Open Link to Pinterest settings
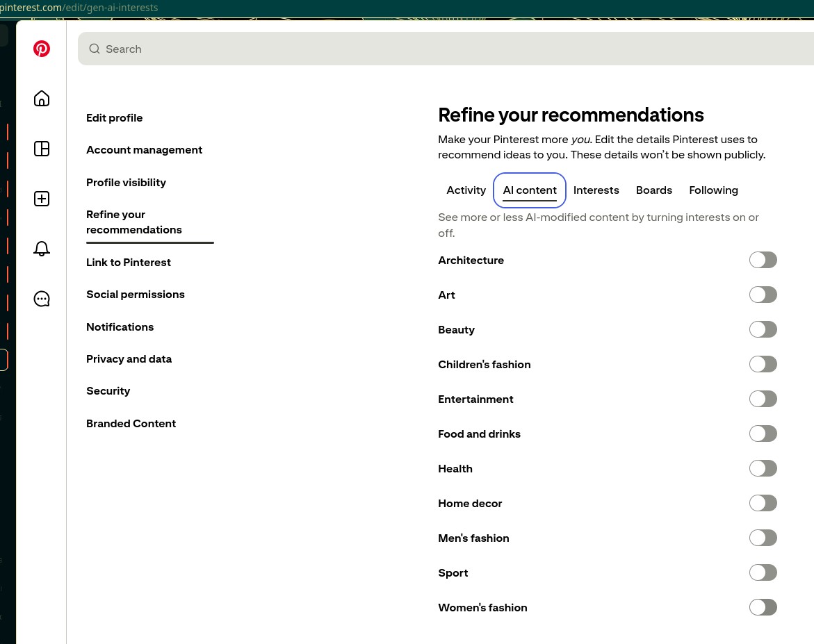This screenshot has height=644, width=814. (128, 263)
